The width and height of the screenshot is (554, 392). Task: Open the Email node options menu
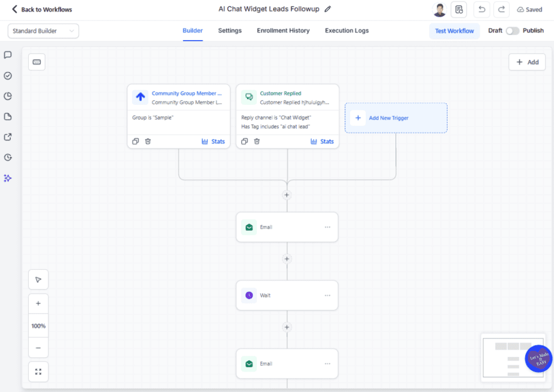pos(327,227)
